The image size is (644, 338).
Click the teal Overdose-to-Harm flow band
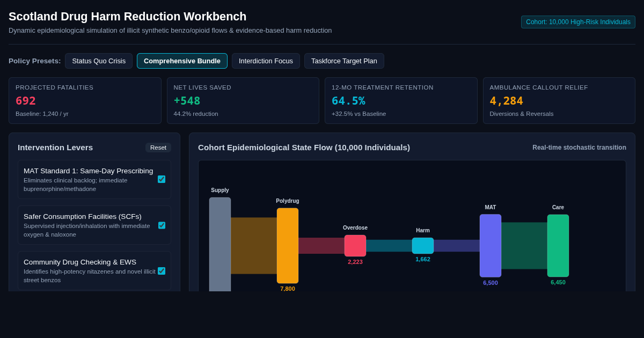(x=389, y=246)
